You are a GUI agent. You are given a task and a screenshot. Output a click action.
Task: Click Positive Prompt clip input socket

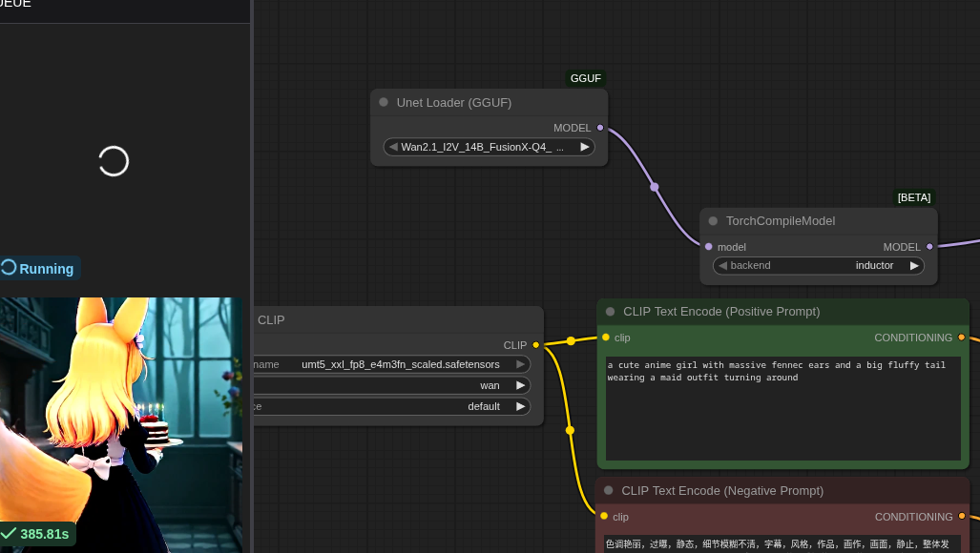pos(606,338)
